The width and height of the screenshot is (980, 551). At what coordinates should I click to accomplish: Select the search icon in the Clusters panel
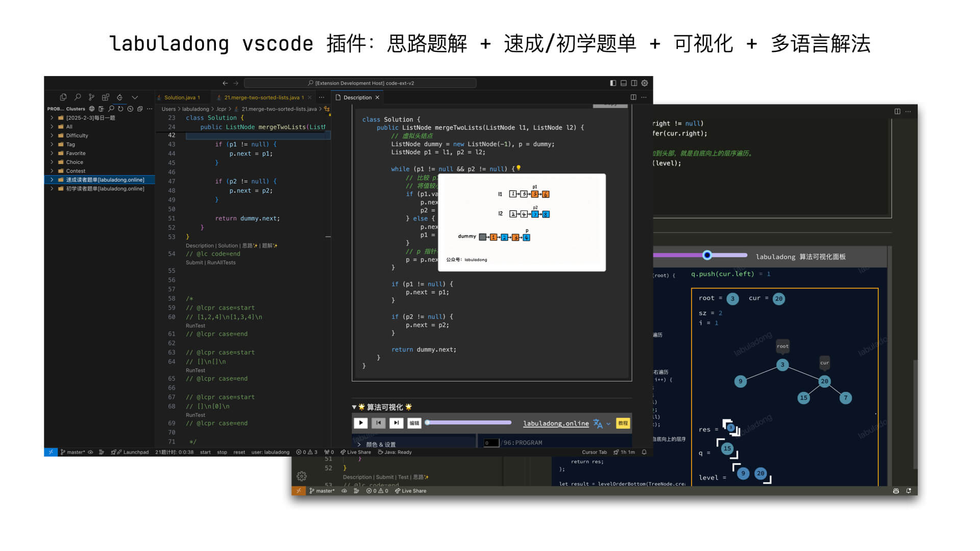pos(111,109)
